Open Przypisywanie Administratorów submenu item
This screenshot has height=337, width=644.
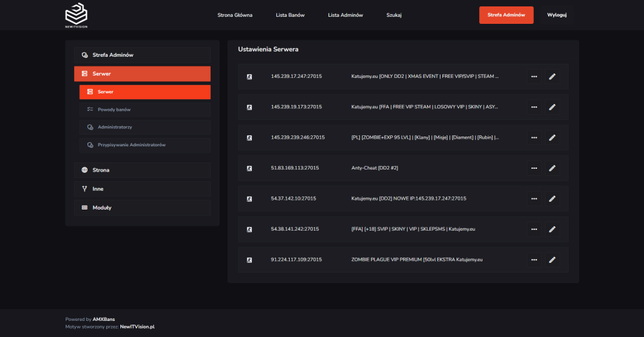145,145
